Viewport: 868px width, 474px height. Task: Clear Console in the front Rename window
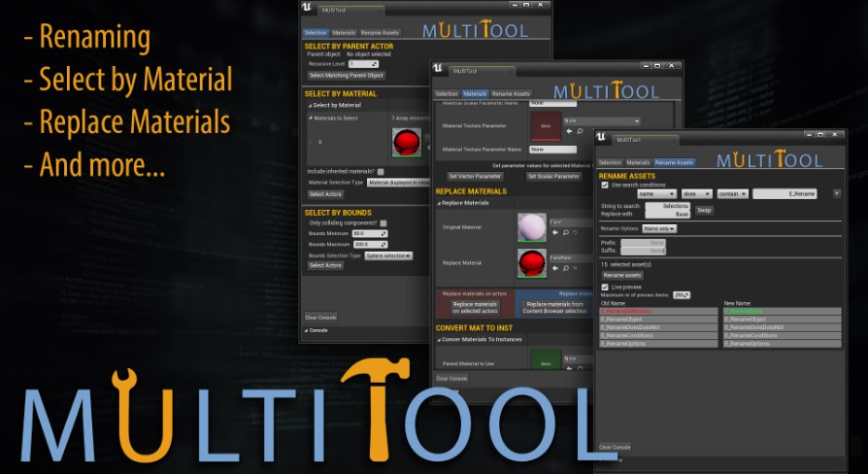click(x=615, y=447)
